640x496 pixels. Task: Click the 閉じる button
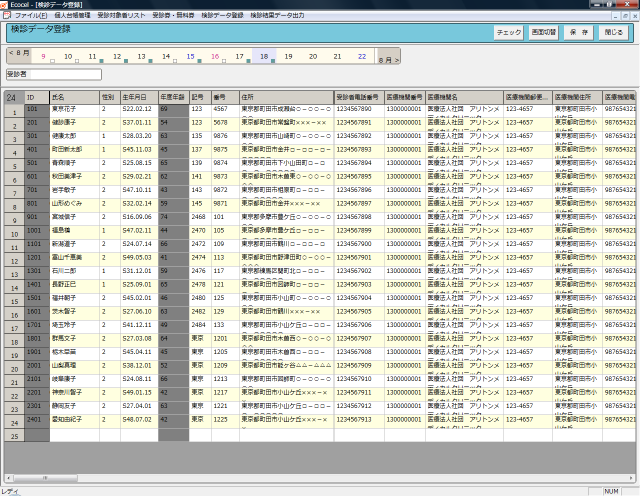612,33
